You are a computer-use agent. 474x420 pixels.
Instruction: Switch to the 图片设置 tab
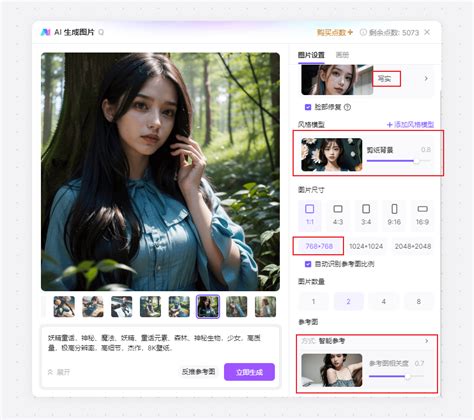311,55
